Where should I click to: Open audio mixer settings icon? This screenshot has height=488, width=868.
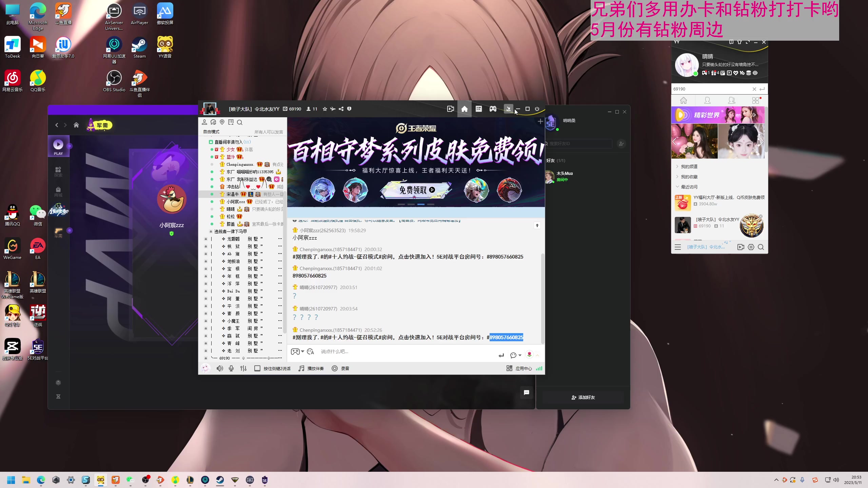(243, 368)
